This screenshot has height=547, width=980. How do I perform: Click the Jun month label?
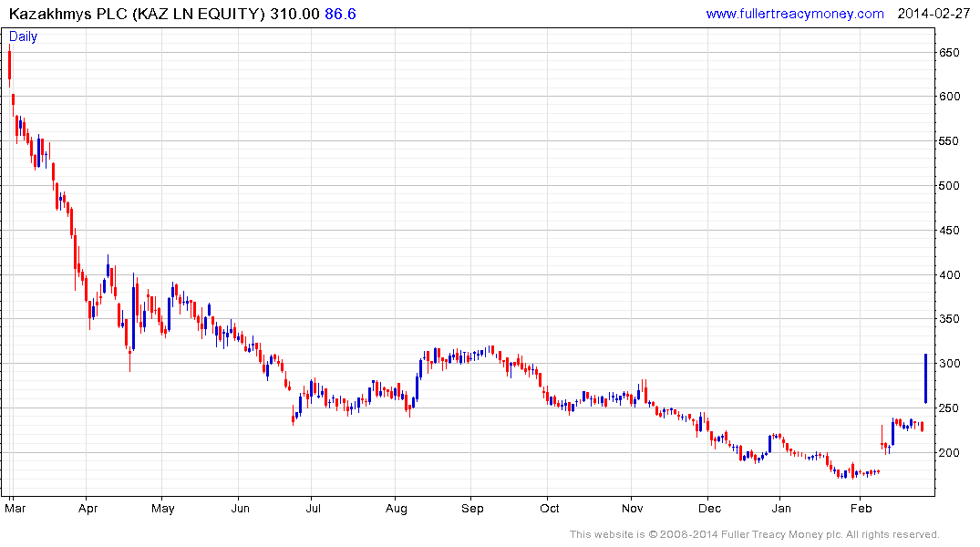240,508
